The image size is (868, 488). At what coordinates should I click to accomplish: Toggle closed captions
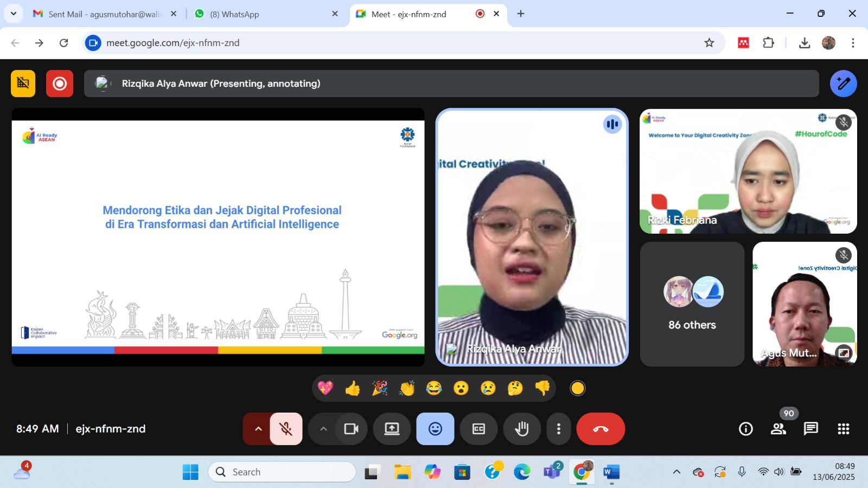pyautogui.click(x=478, y=429)
